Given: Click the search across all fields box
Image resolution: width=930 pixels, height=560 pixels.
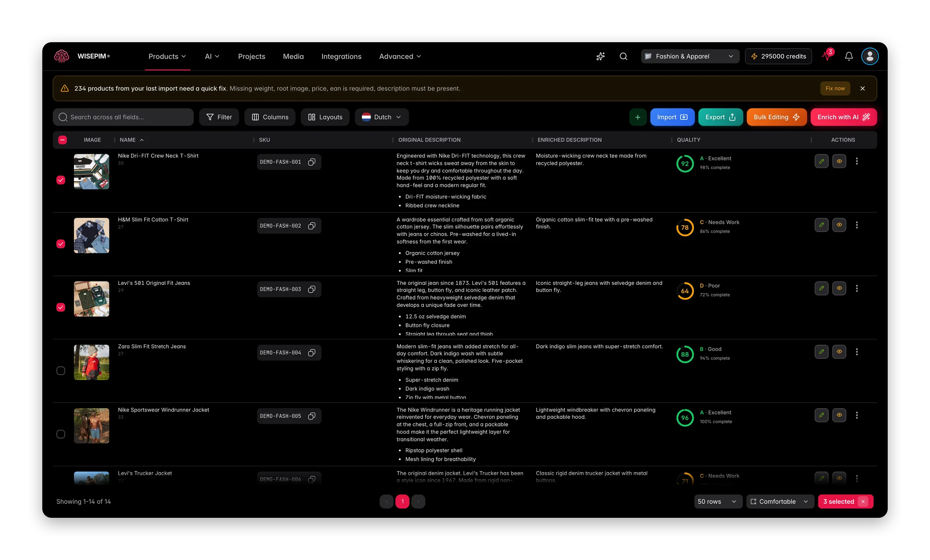Looking at the screenshot, I should 123,117.
